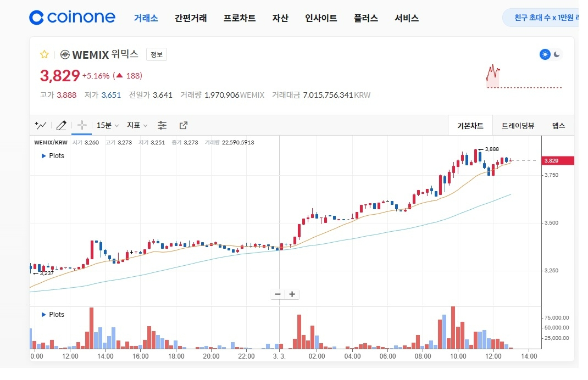588x380 pixels.
Task: Click the WEMIX/KRW chart legend label
Action: pos(51,142)
